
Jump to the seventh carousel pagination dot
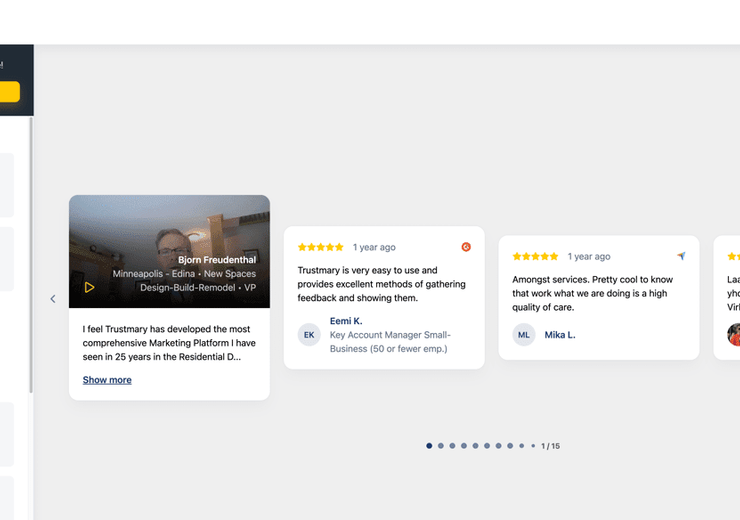(x=498, y=445)
